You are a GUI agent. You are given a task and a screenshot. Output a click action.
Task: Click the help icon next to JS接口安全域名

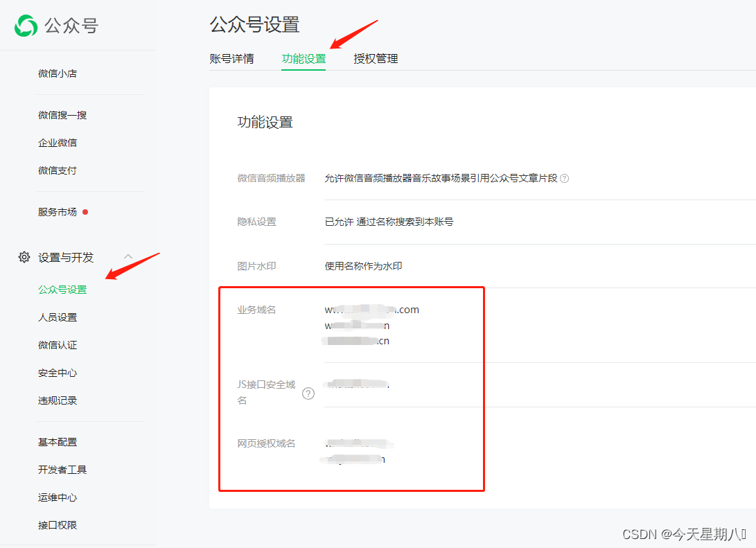point(308,394)
